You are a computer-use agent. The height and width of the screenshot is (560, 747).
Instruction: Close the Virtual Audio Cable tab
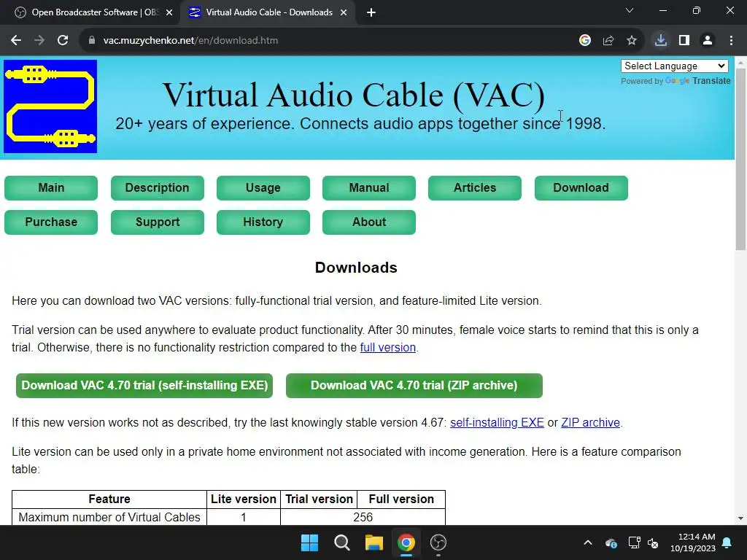click(x=344, y=13)
